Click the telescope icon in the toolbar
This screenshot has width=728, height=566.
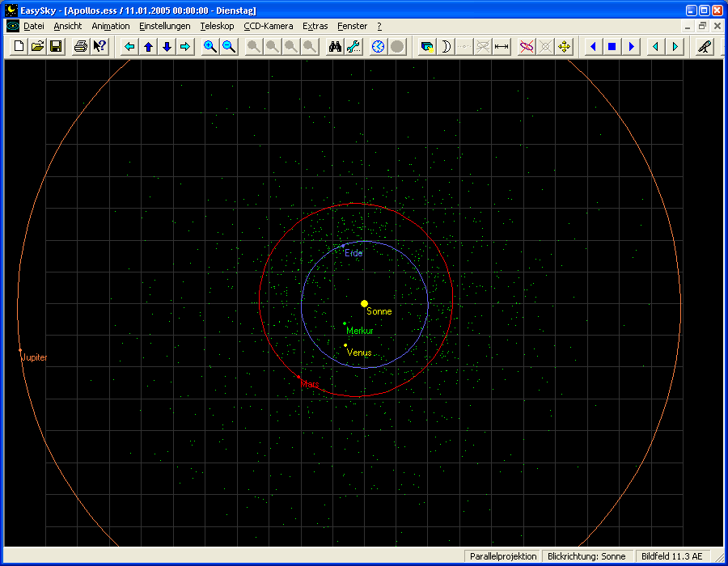tap(705, 47)
